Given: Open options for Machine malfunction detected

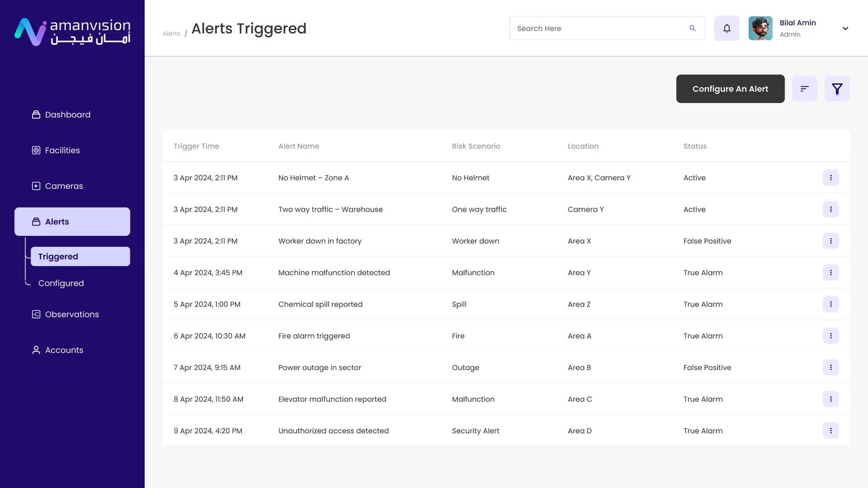Looking at the screenshot, I should click(831, 272).
